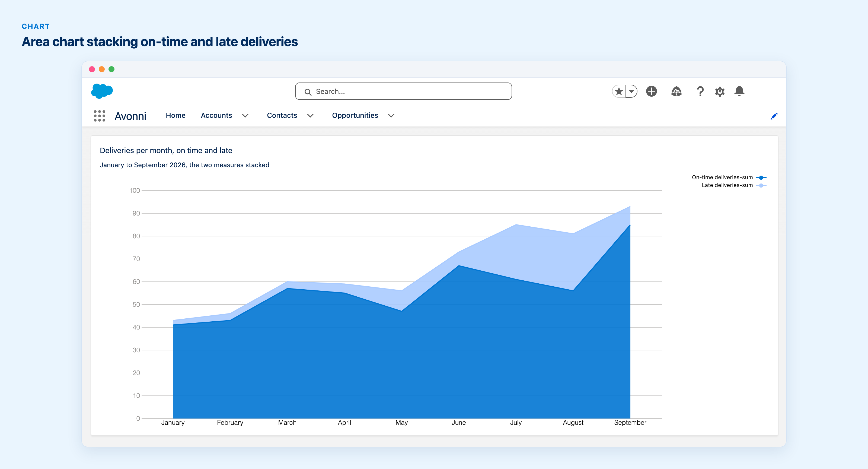This screenshot has height=469, width=868.
Task: Open the Notifications bell icon
Action: (x=739, y=91)
